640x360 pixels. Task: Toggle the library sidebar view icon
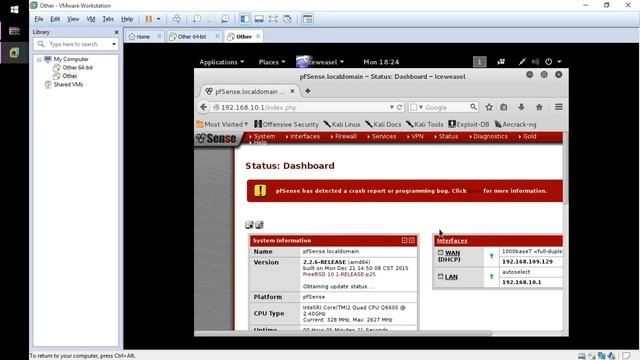pyautogui.click(x=245, y=19)
